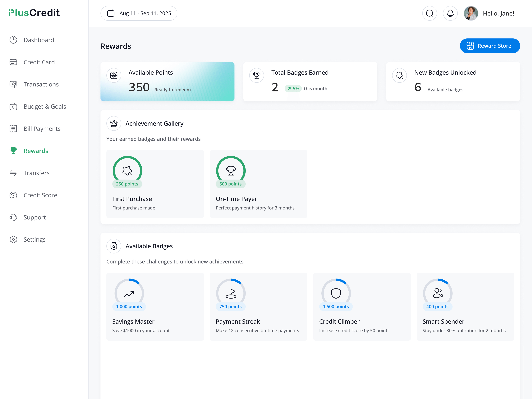Image resolution: width=532 pixels, height=399 pixels.
Task: Click the Transfers arrows icon
Action: tap(13, 173)
